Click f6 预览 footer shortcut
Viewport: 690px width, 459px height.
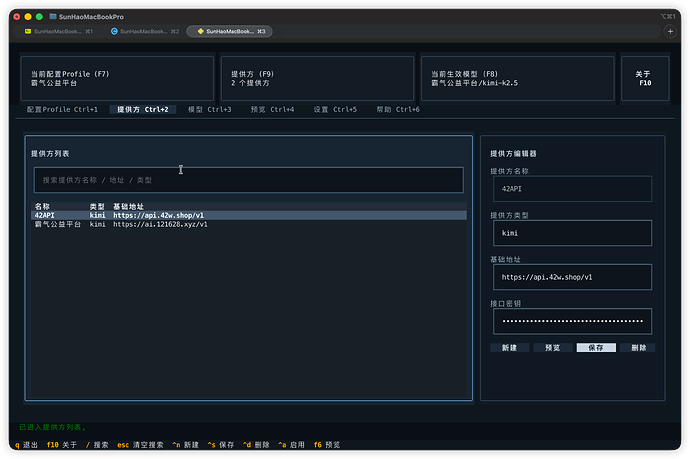[x=327, y=445]
